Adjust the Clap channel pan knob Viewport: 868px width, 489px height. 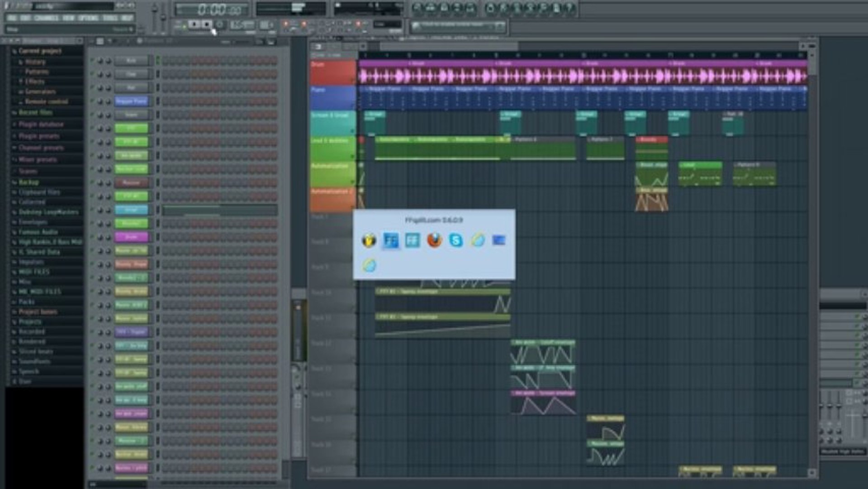point(100,74)
